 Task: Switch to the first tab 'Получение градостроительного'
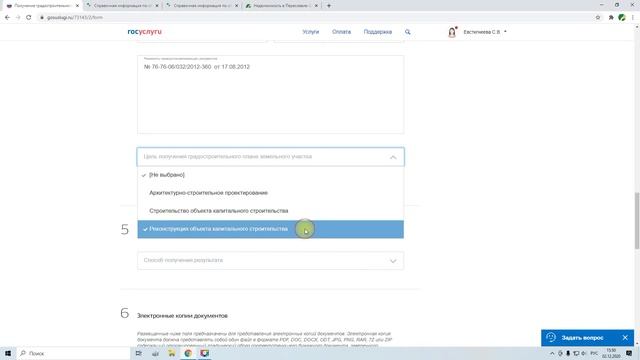(x=42, y=6)
